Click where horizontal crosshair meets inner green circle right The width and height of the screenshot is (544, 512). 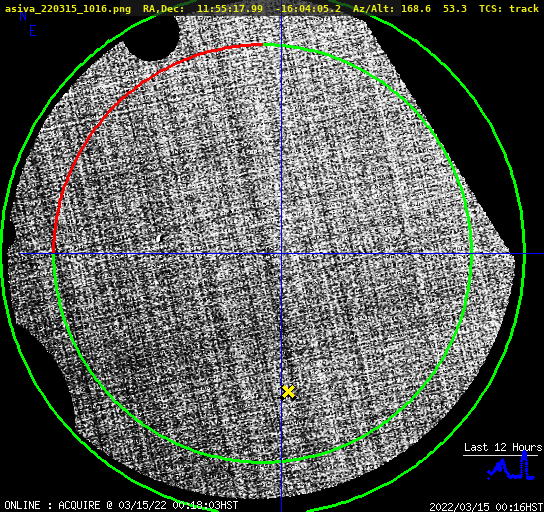pos(471,254)
